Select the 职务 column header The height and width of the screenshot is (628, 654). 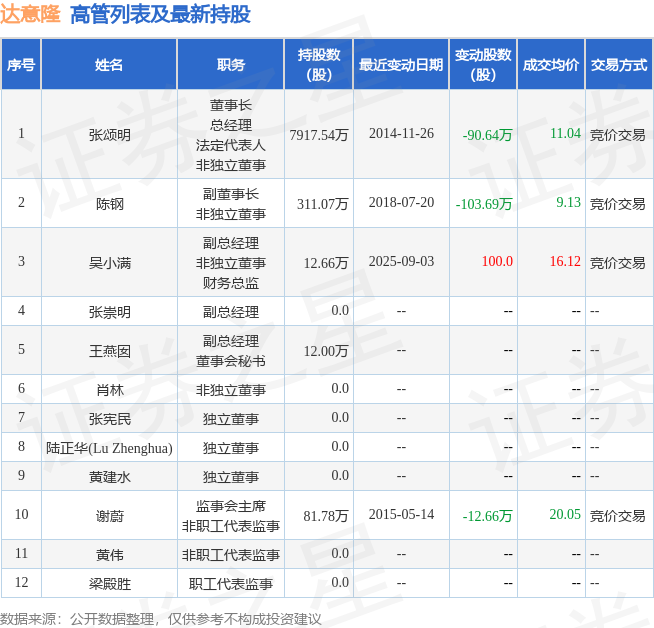[231, 65]
